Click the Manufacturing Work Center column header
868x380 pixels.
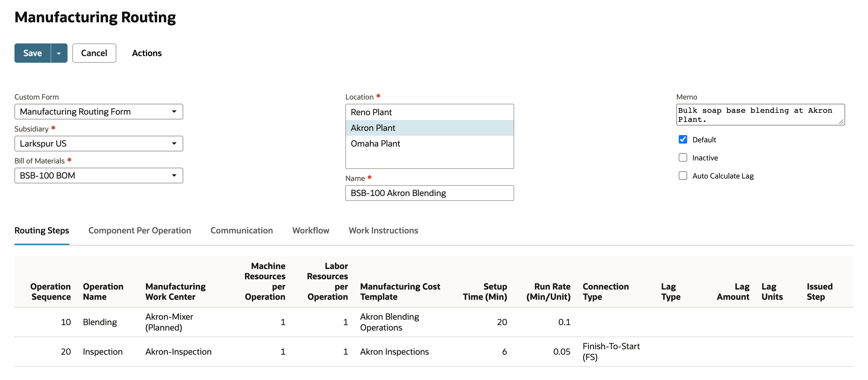[175, 292]
